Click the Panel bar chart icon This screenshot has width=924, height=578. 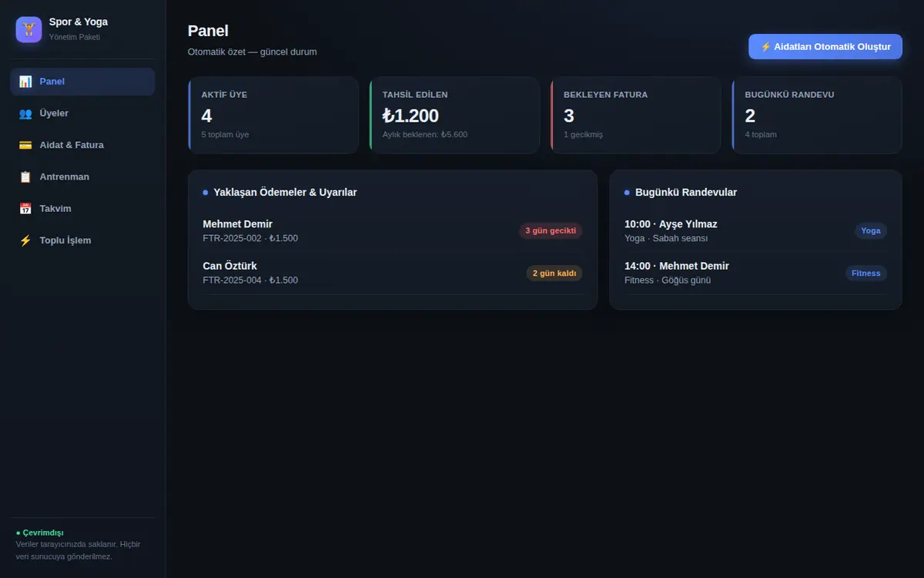point(25,82)
